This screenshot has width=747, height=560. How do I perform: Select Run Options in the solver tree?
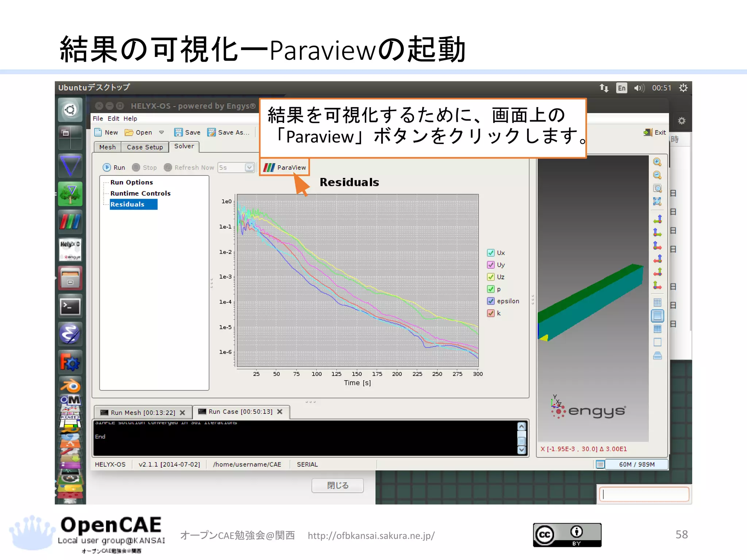tap(132, 182)
